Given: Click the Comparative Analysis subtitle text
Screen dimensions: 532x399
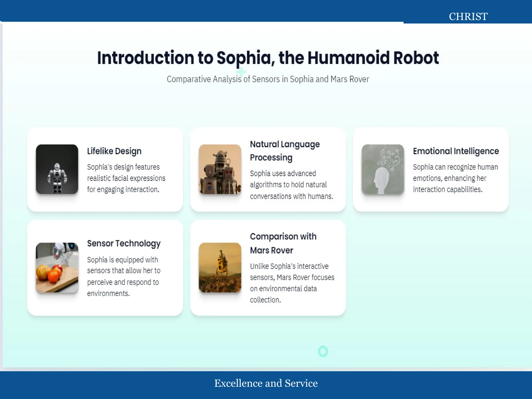Looking at the screenshot, I should click(268, 79).
